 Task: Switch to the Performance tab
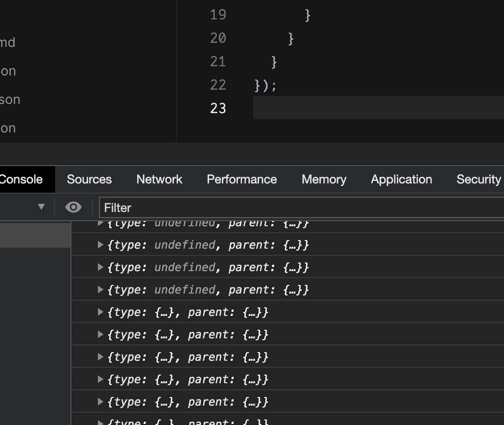(241, 179)
